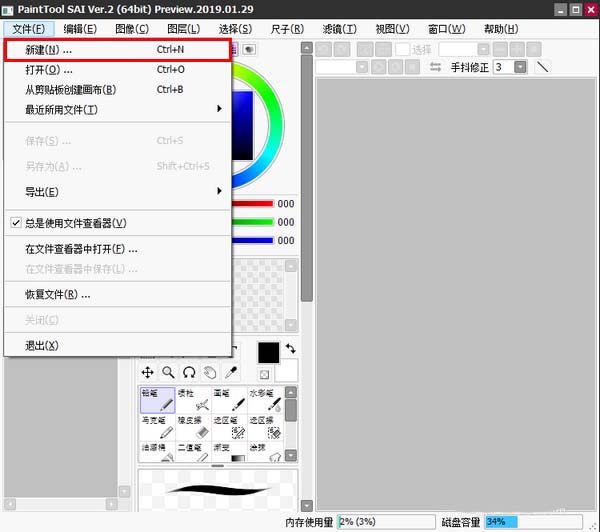The image size is (600, 532).
Task: Choose 在文件查看器中打开(F) menu entry
Action: click(x=118, y=249)
